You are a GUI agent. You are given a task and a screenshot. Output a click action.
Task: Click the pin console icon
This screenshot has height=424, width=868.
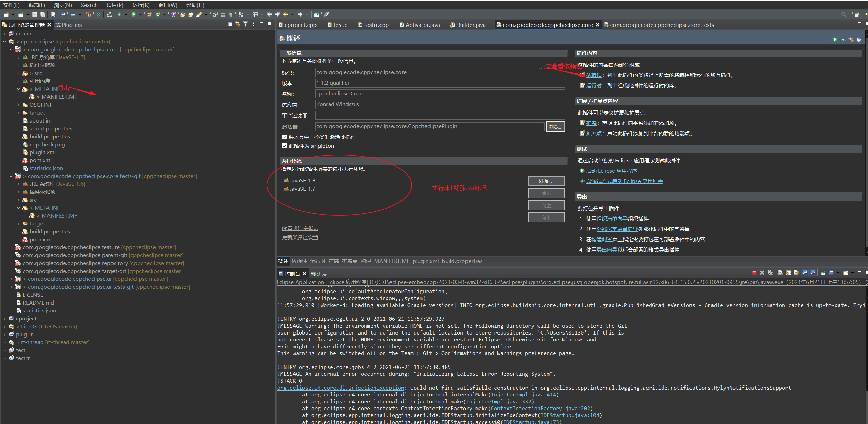(823, 273)
